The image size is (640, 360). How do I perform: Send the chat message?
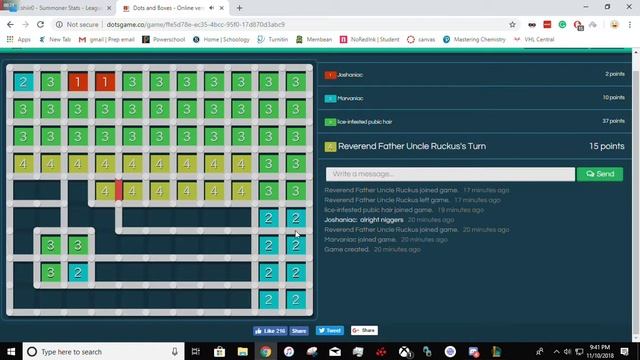600,174
